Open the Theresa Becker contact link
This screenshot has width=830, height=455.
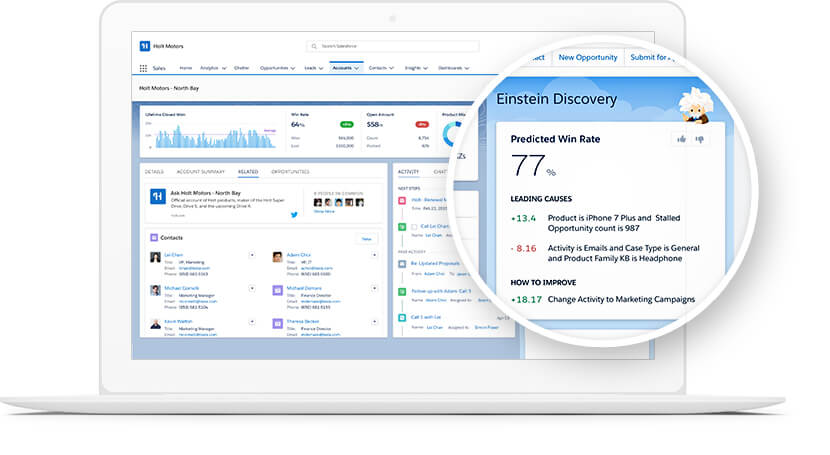point(303,322)
